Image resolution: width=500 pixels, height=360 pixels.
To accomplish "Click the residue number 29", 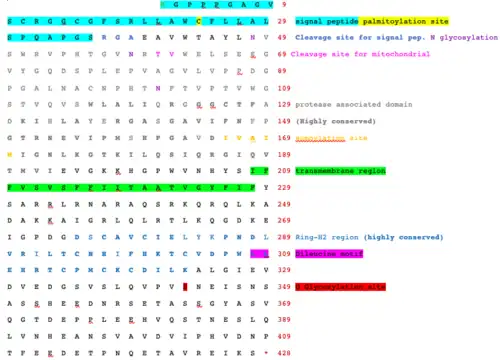I will [282, 21].
